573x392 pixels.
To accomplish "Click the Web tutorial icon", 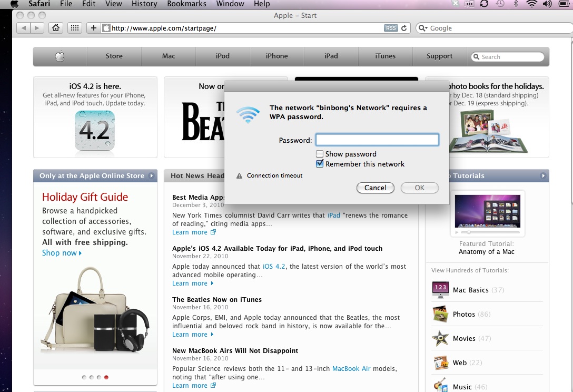I will 441,362.
